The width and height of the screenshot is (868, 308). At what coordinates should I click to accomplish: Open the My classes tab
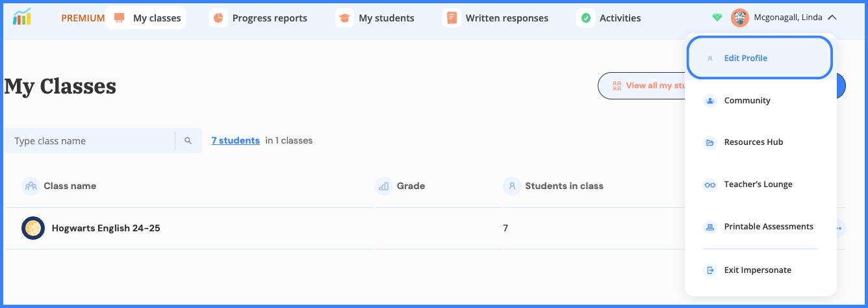(146, 18)
